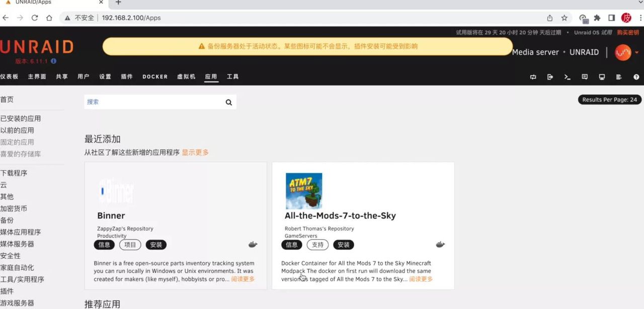Select 媒体服务器 category in sidebar
Image resolution: width=644 pixels, height=309 pixels.
point(17,244)
